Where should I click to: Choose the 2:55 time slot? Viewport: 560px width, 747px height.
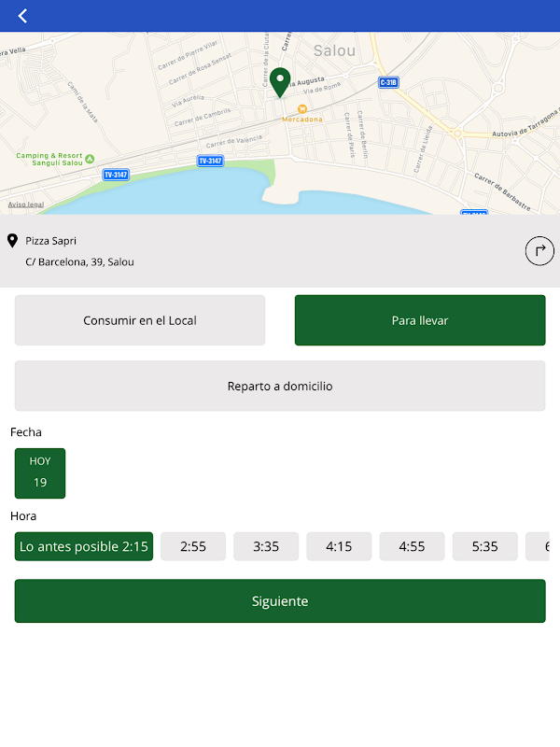[193, 546]
